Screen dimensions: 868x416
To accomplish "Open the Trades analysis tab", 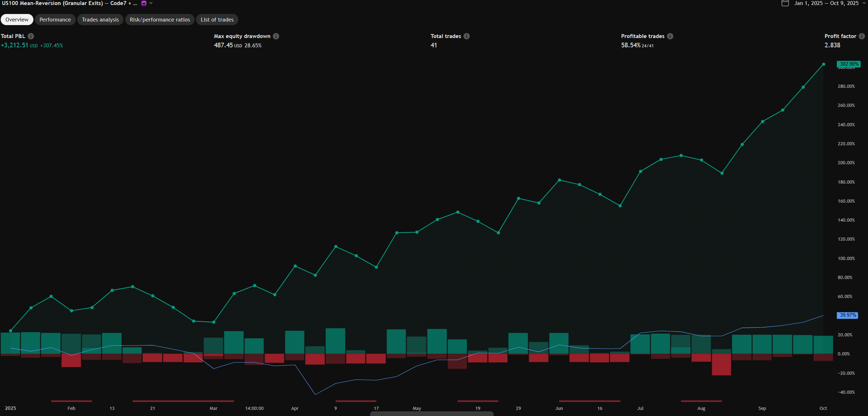I will coord(100,20).
